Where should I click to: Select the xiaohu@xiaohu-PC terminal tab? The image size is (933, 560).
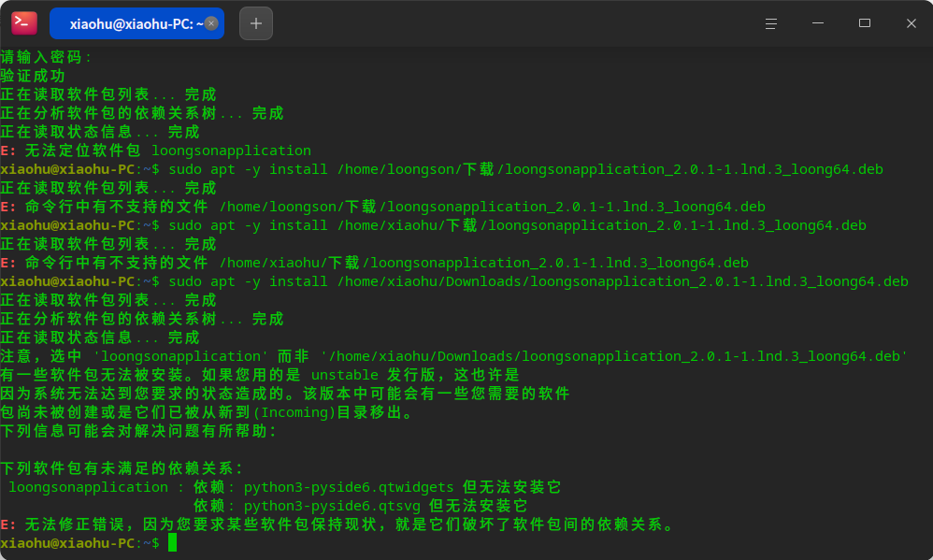pyautogui.click(x=136, y=23)
